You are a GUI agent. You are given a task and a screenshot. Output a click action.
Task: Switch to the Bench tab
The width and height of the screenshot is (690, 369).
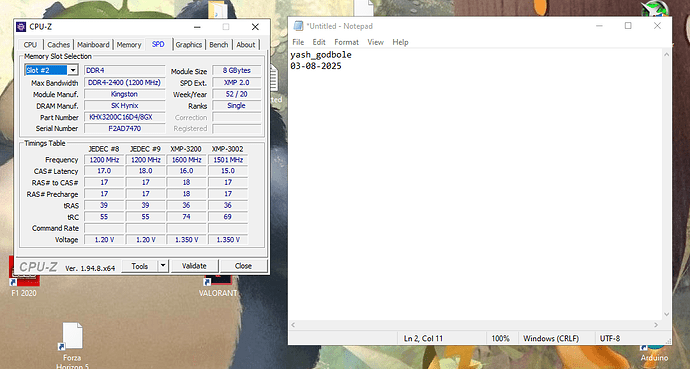point(219,44)
